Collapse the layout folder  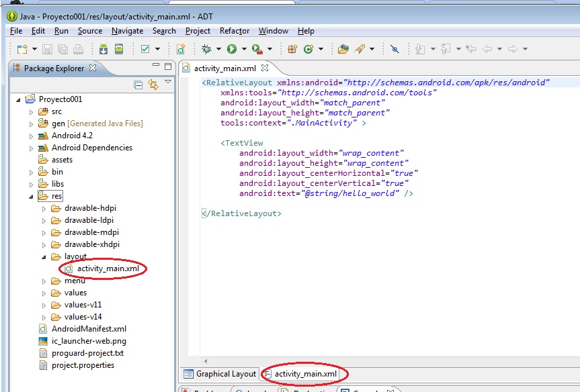tap(44, 257)
